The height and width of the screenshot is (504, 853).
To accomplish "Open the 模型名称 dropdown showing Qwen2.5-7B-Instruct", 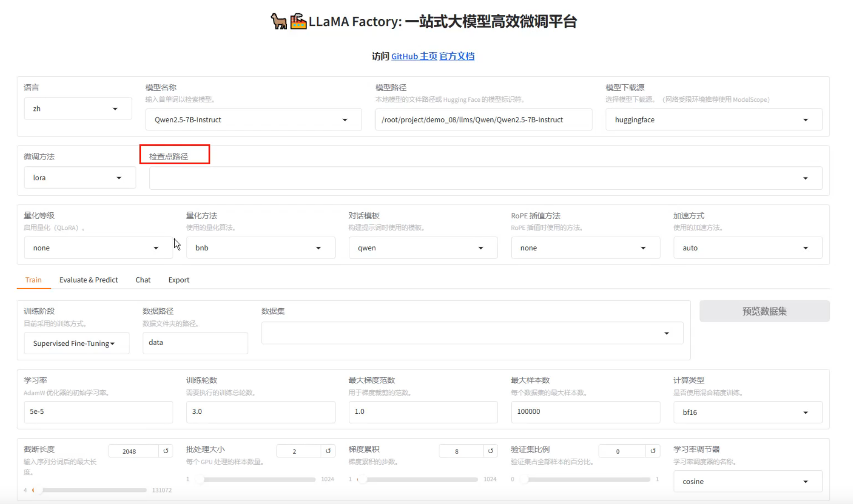I will point(253,120).
